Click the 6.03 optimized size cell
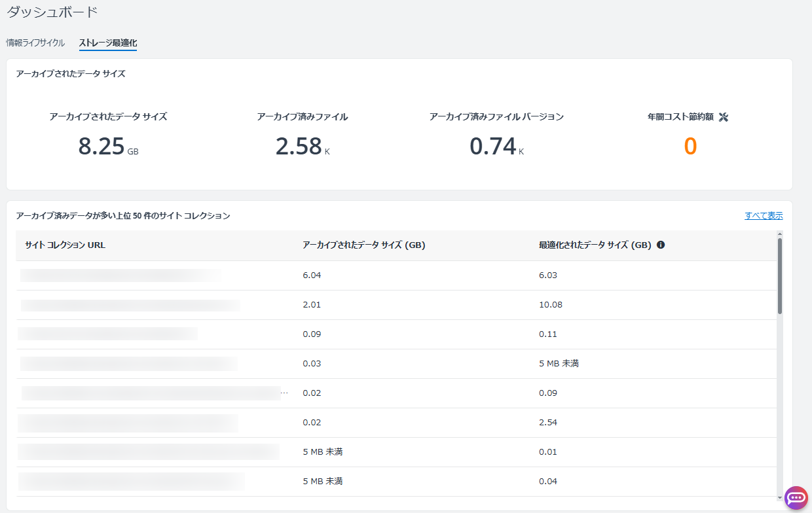This screenshot has height=513, width=812. 547,275
